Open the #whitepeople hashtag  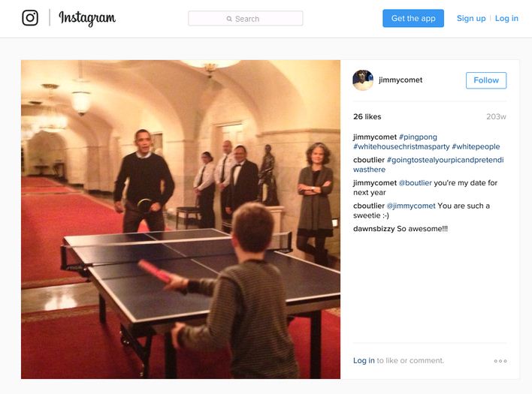click(476, 146)
